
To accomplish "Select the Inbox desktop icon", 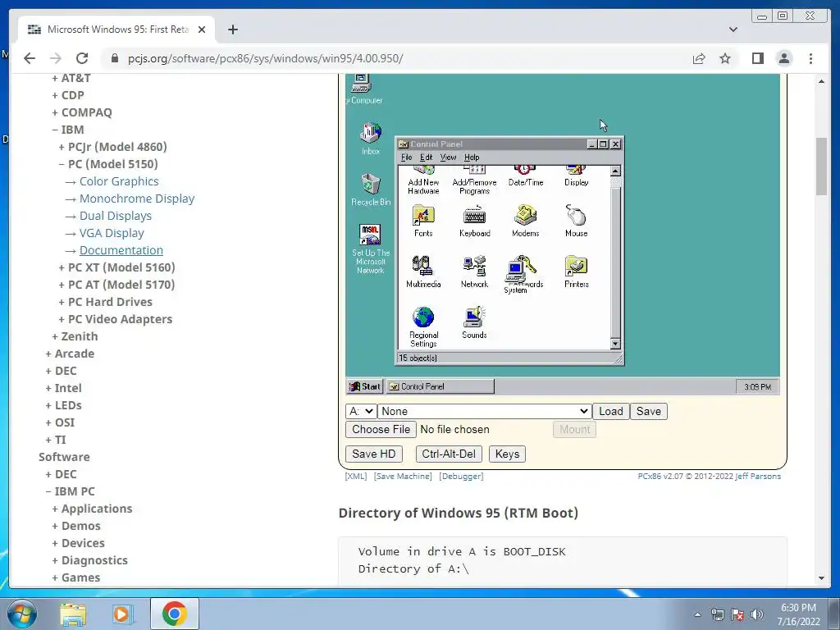I will (x=370, y=138).
